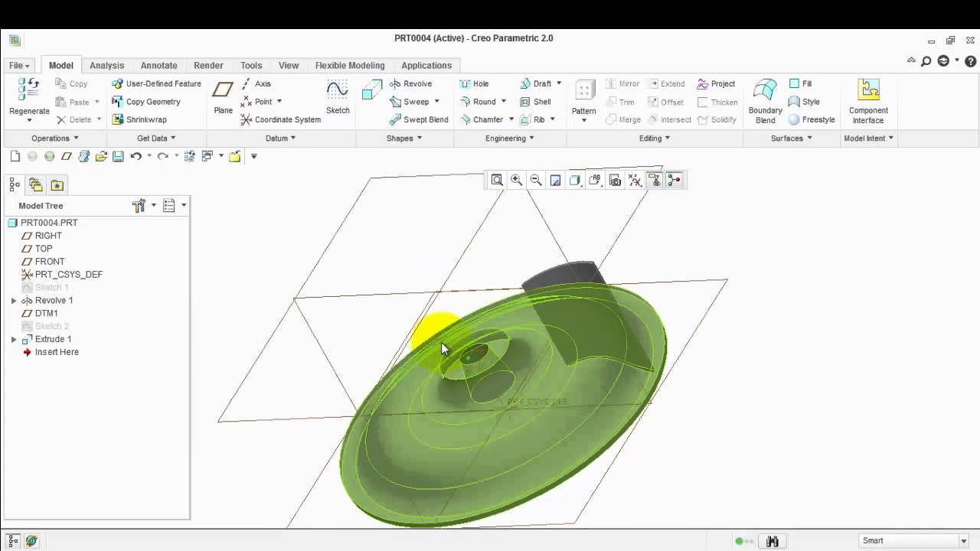Select the Hole tool
The height and width of the screenshot is (551, 980).
click(x=474, y=83)
